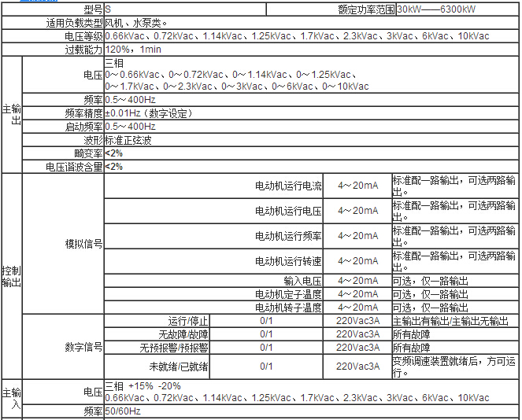Screen dimensions: 522x420
Task: Click the 标准正弦波 waveform value
Action: pyautogui.click(x=128, y=140)
